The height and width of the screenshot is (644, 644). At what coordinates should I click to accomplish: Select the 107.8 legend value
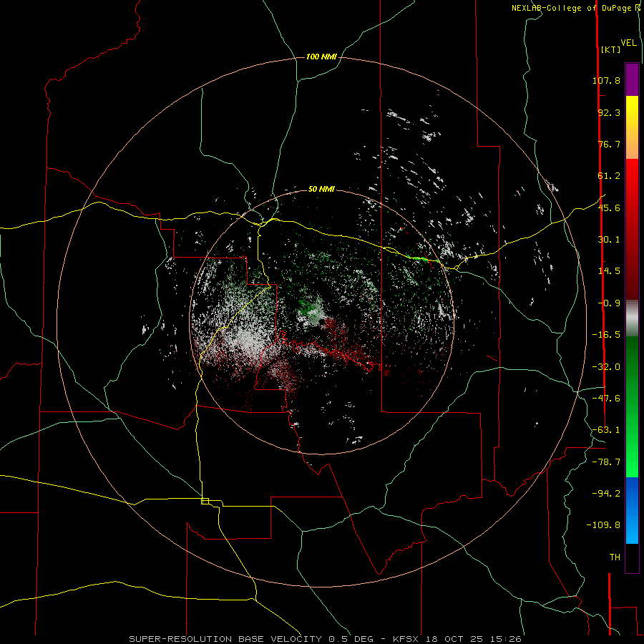[x=606, y=80]
